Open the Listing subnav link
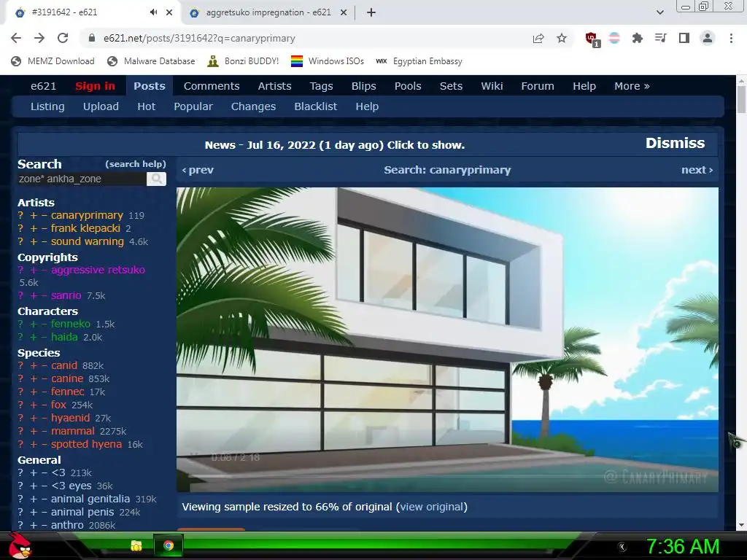The height and width of the screenshot is (560, 747). click(x=47, y=106)
